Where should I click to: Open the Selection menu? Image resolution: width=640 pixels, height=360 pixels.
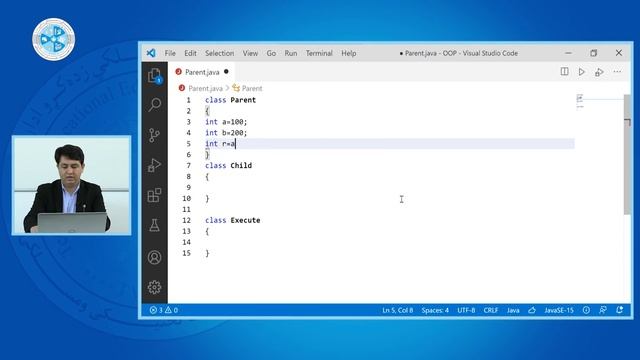point(220,53)
